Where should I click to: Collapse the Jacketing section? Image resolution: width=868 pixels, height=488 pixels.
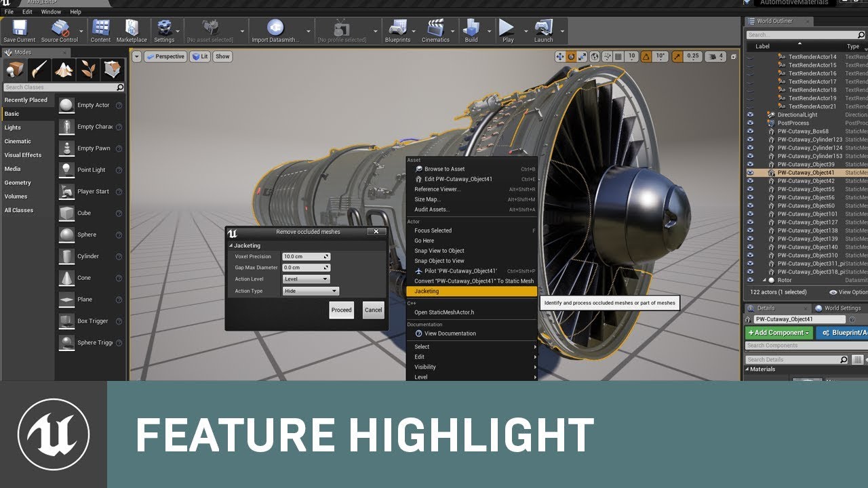coord(231,245)
